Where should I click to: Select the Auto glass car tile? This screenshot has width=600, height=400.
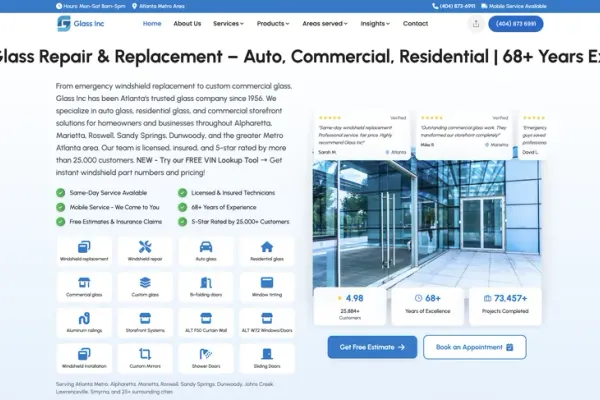click(206, 251)
